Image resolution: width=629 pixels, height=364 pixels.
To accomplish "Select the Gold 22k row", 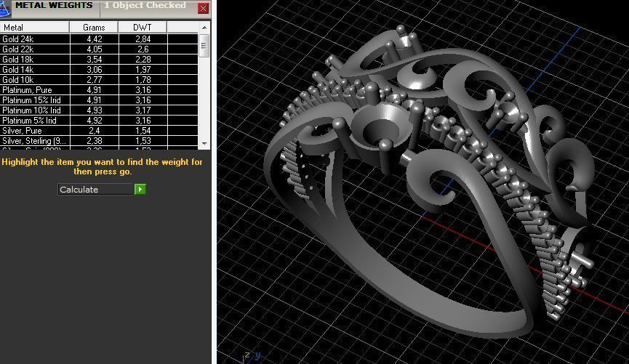I will click(x=99, y=49).
